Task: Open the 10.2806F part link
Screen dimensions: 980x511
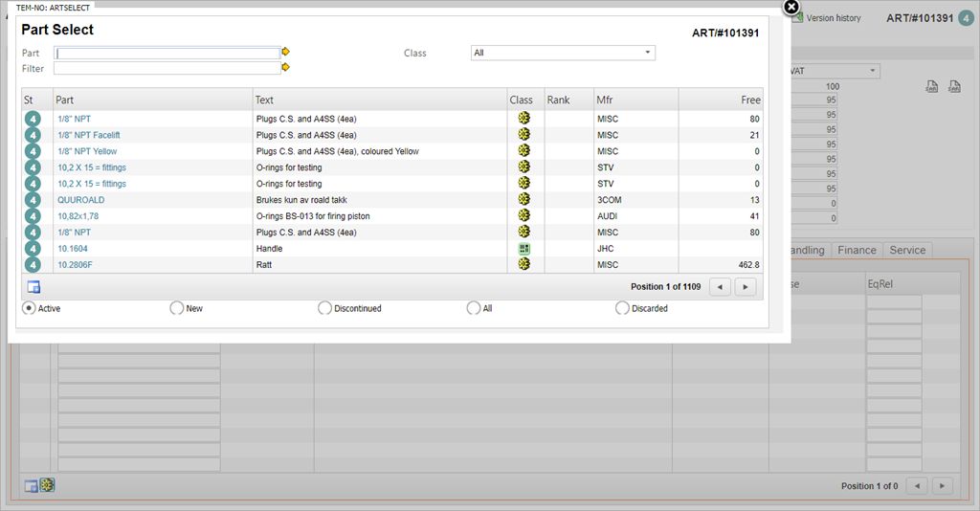Action: pos(75,264)
